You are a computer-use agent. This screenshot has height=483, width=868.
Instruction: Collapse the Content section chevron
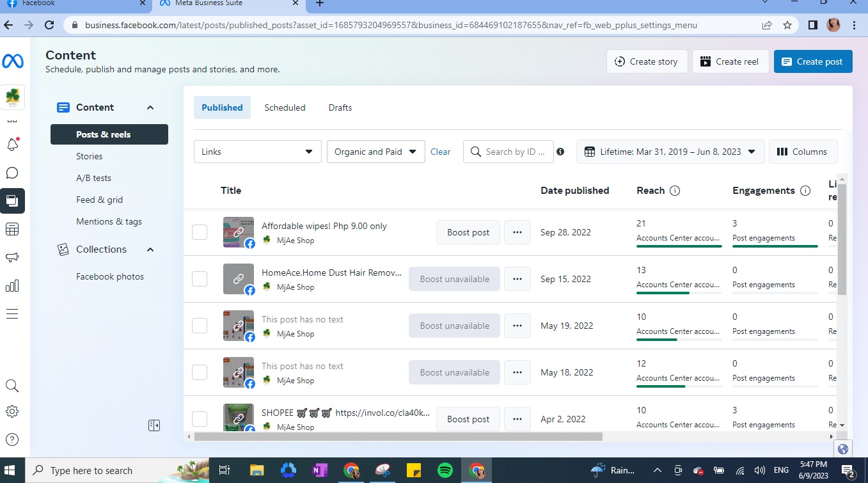(150, 107)
